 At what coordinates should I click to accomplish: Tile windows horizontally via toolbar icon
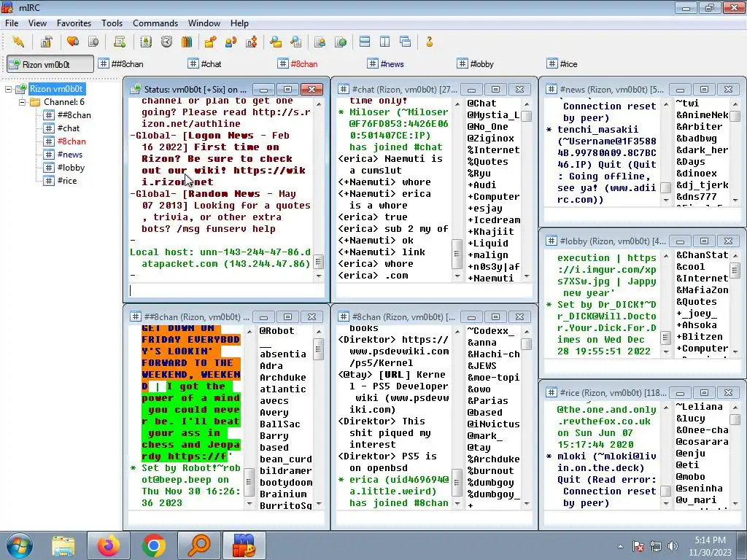365,42
